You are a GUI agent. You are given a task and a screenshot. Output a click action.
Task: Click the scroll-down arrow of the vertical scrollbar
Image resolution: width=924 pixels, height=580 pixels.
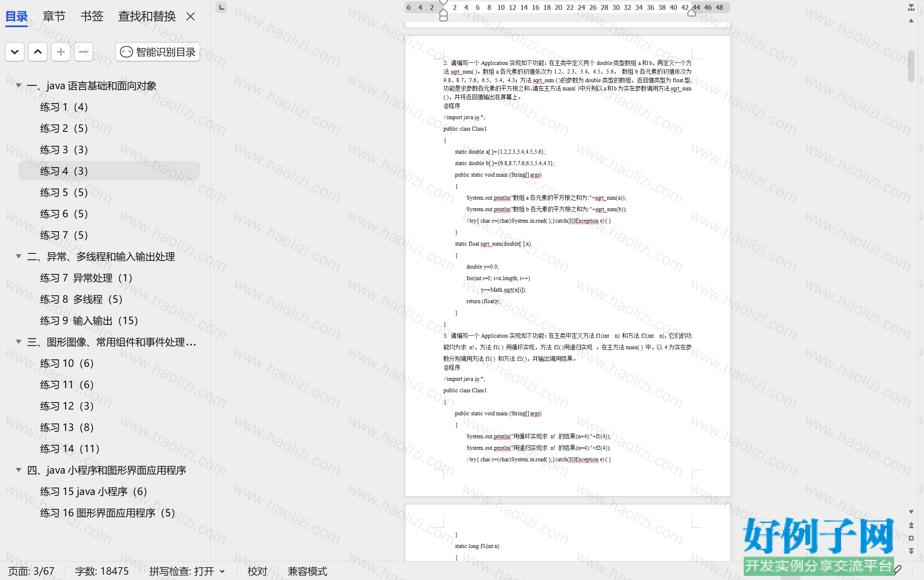click(911, 512)
